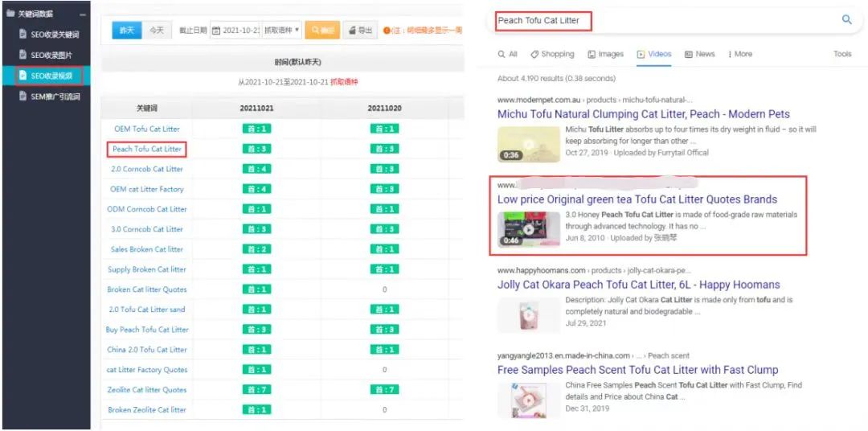Open the SEO收录图片 sidebar item
Viewport: 868px width, 431px height.
click(x=50, y=55)
